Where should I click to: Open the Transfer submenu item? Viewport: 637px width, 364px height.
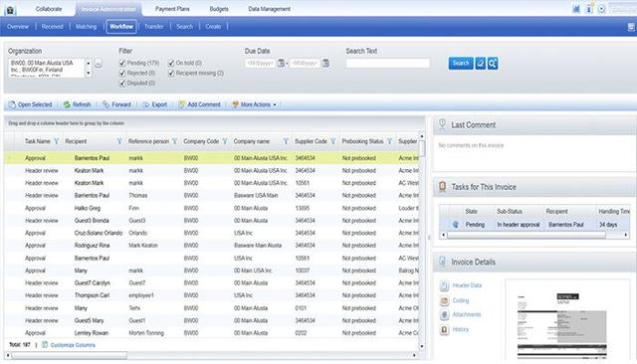click(154, 27)
